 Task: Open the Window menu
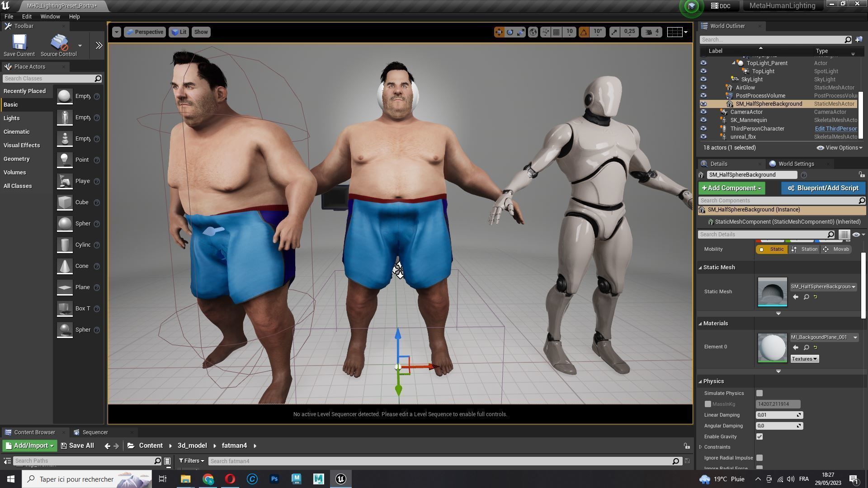click(50, 16)
